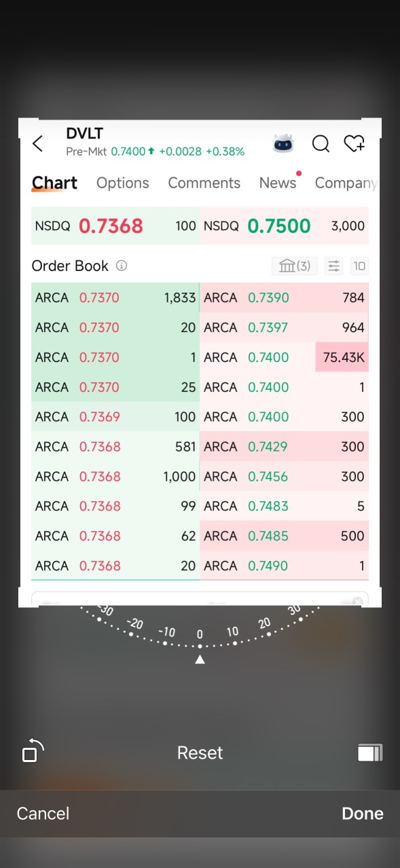
Task: Click the Order Book info icon
Action: point(122,266)
